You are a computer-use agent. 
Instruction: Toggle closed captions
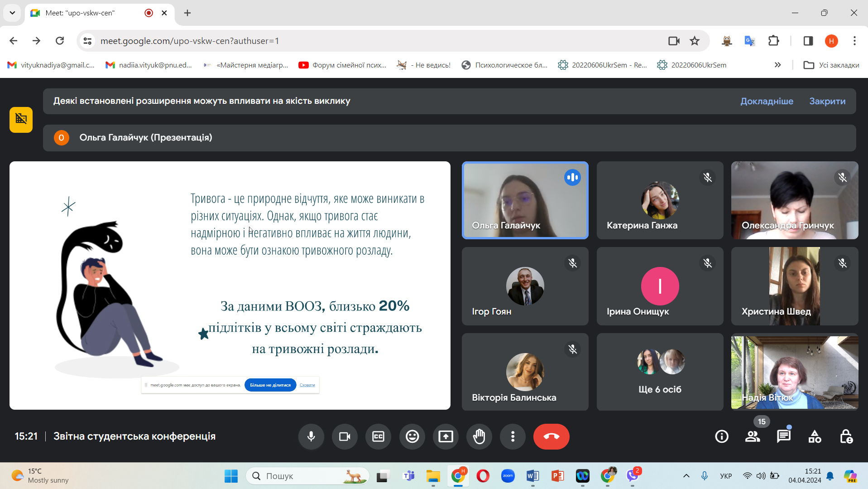point(378,436)
